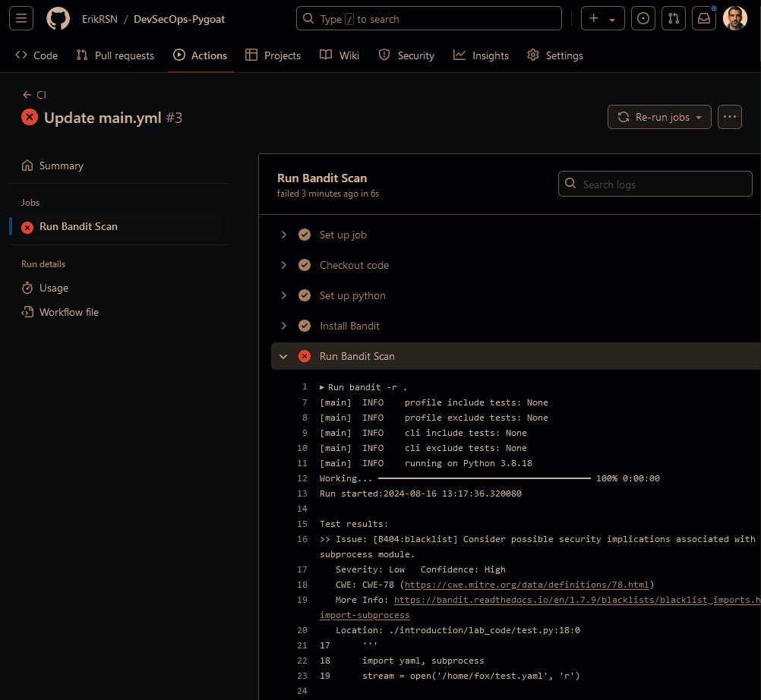Expand the Install Bandit step
Screen dimensions: 761x700
tap(349, 326)
